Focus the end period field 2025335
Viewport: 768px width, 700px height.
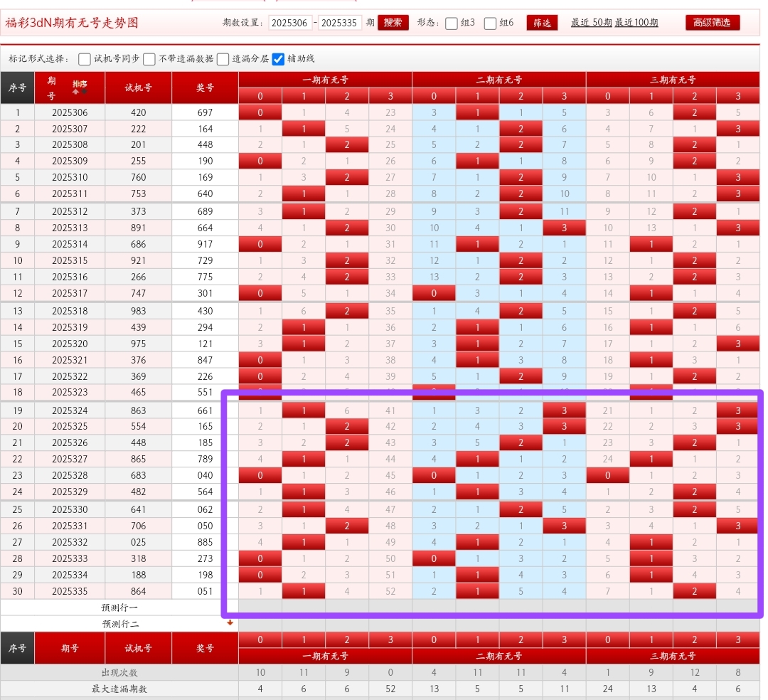click(340, 23)
